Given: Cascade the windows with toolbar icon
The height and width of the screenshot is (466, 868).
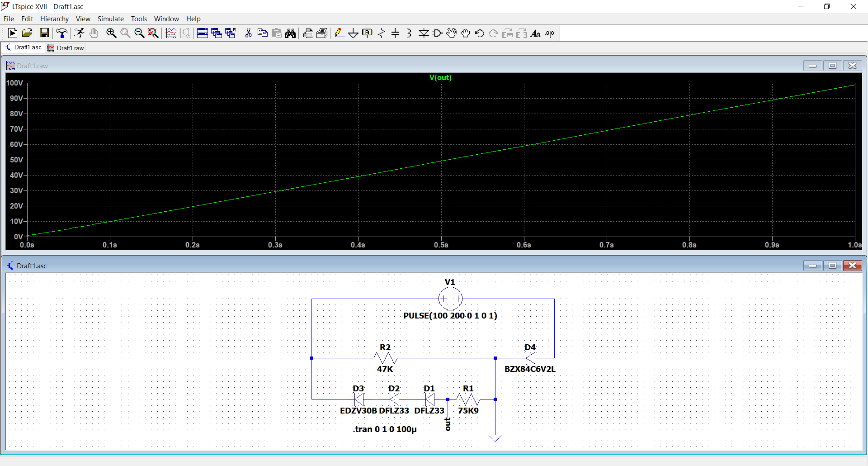Looking at the screenshot, I should [x=217, y=33].
